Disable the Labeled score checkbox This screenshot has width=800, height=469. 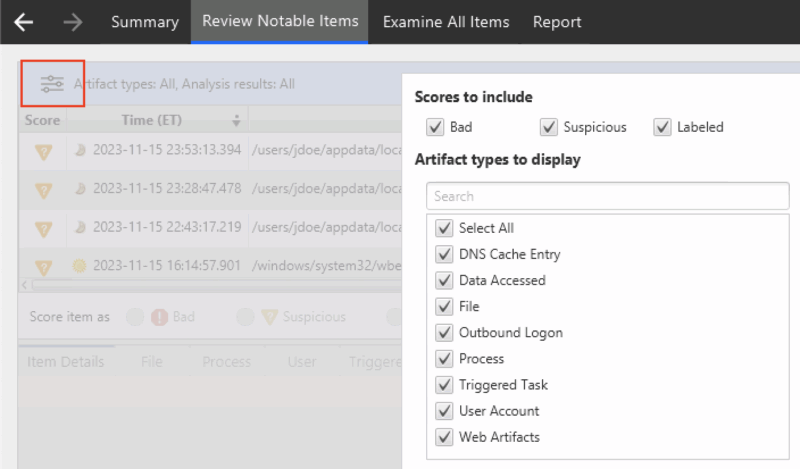tap(662, 127)
